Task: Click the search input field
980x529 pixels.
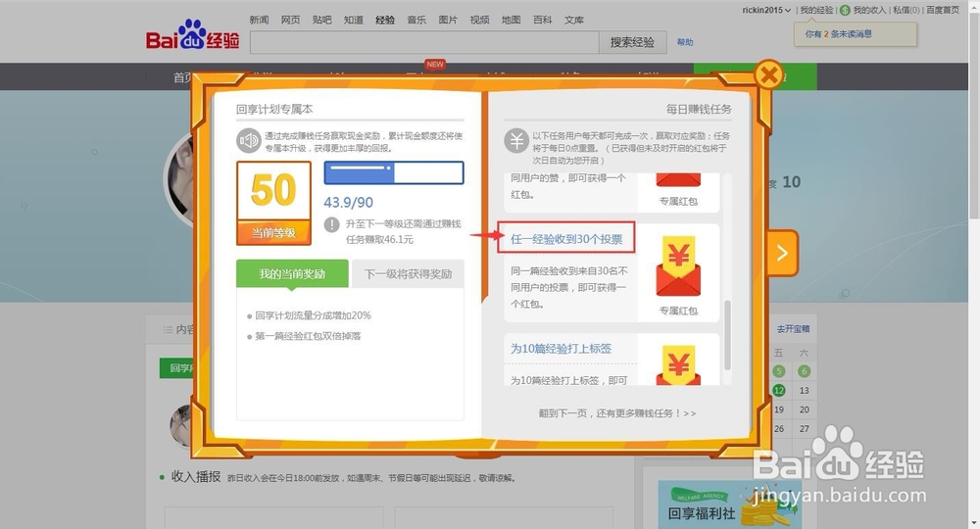Action: pos(424,42)
